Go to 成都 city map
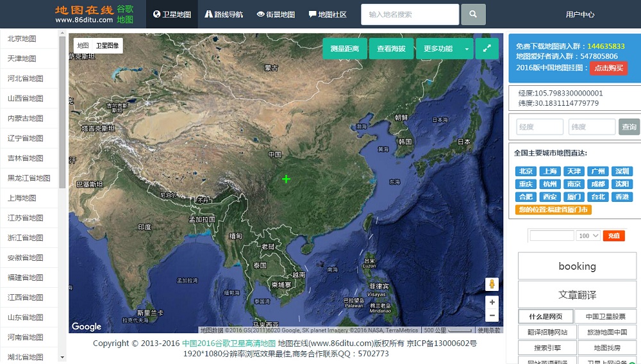 tap(598, 184)
